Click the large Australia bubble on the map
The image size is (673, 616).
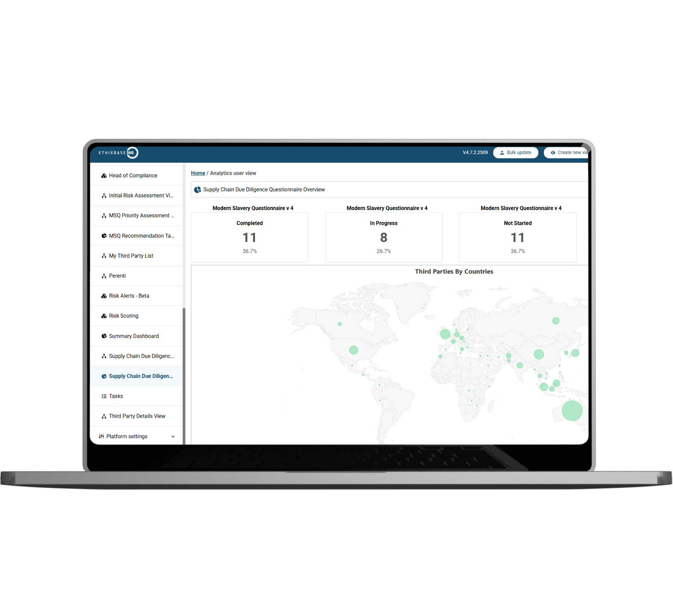click(x=572, y=410)
